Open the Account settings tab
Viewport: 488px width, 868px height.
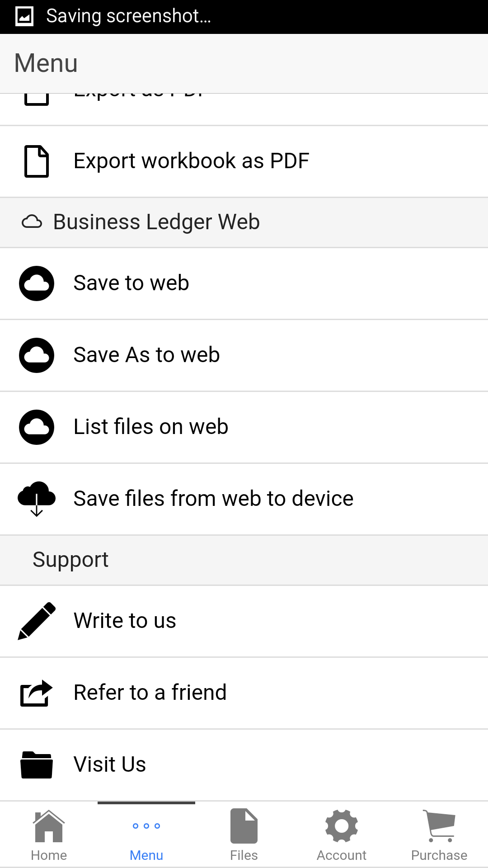click(x=341, y=835)
